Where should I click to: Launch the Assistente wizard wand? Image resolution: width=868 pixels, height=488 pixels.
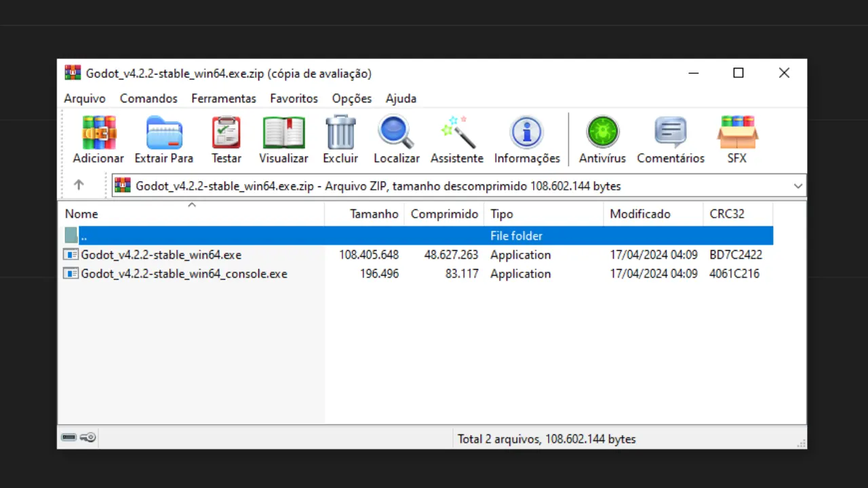[x=457, y=132]
